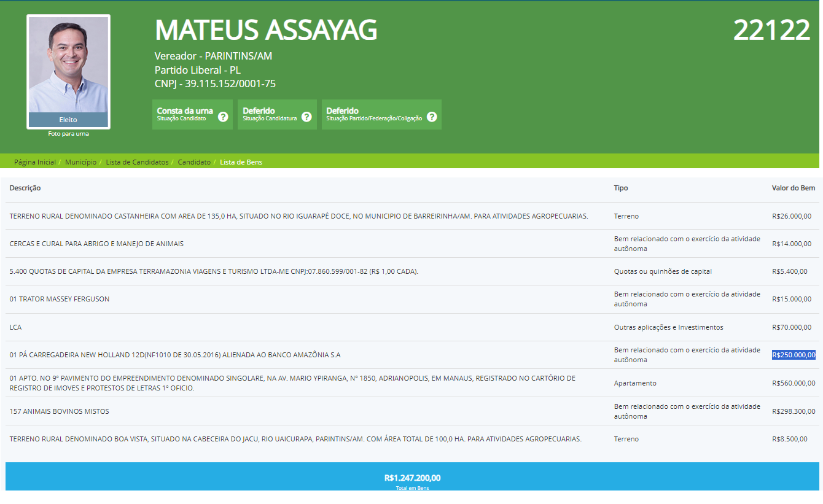Click the Tipo column header
823x504 pixels.
point(621,188)
